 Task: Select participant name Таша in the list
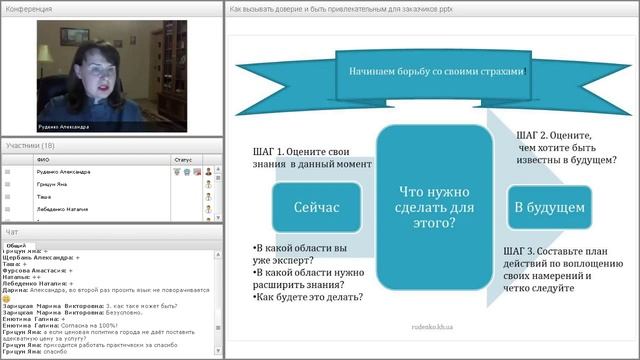[44, 197]
